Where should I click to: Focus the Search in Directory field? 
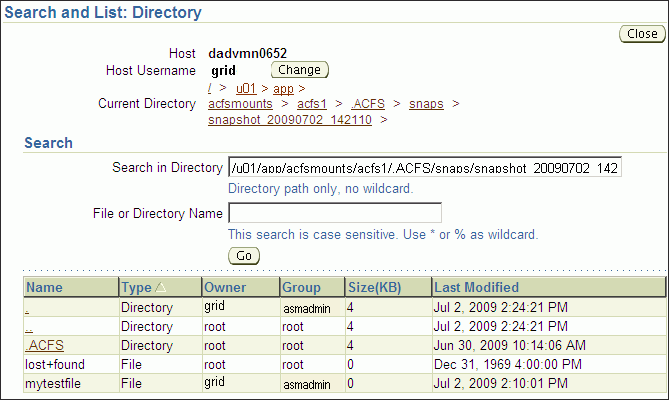(424, 168)
